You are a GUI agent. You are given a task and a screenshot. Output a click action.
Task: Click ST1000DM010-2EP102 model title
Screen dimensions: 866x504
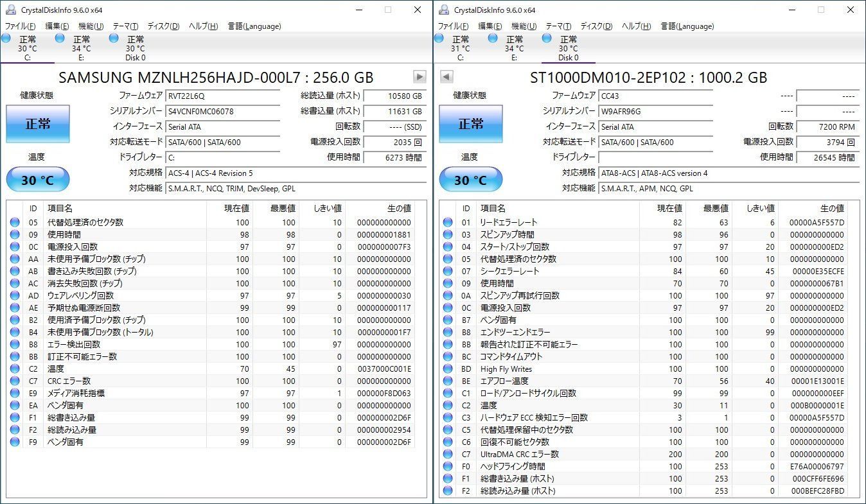tap(648, 78)
